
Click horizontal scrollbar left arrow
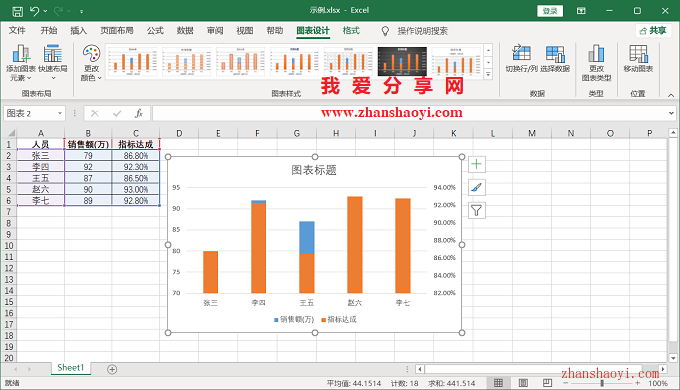[419, 369]
